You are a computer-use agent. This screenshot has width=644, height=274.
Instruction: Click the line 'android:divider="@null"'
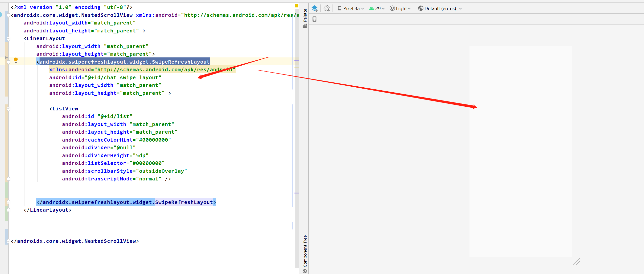click(99, 148)
